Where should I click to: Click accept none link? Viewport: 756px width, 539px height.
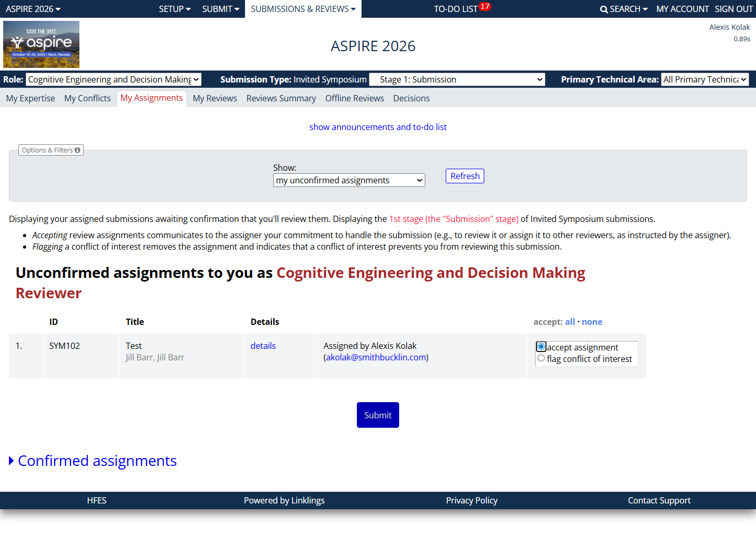pyautogui.click(x=592, y=322)
